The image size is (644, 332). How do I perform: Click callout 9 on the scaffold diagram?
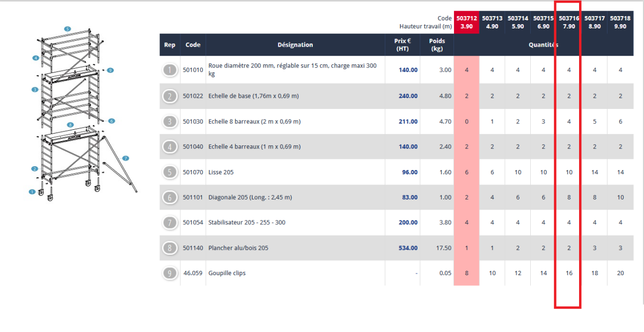[109, 70]
